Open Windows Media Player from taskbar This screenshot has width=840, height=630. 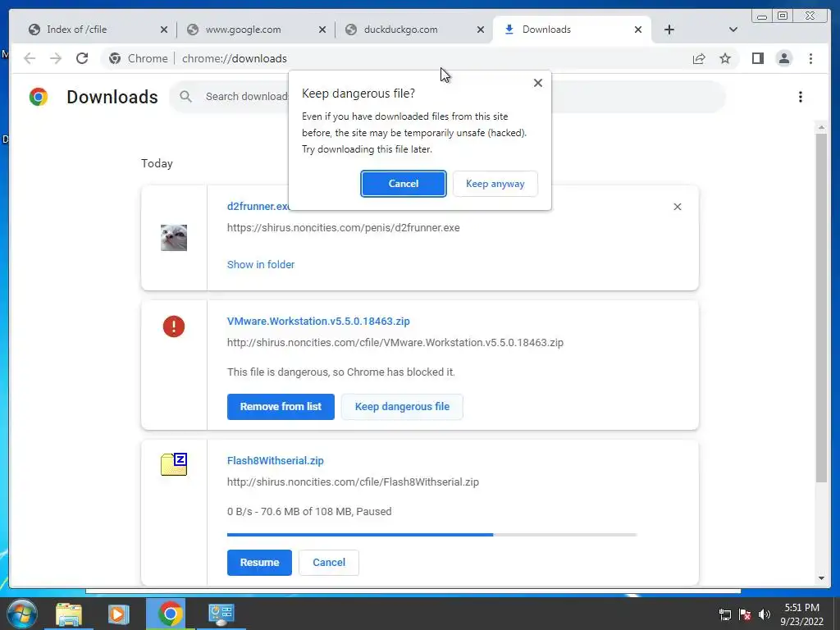point(118,614)
